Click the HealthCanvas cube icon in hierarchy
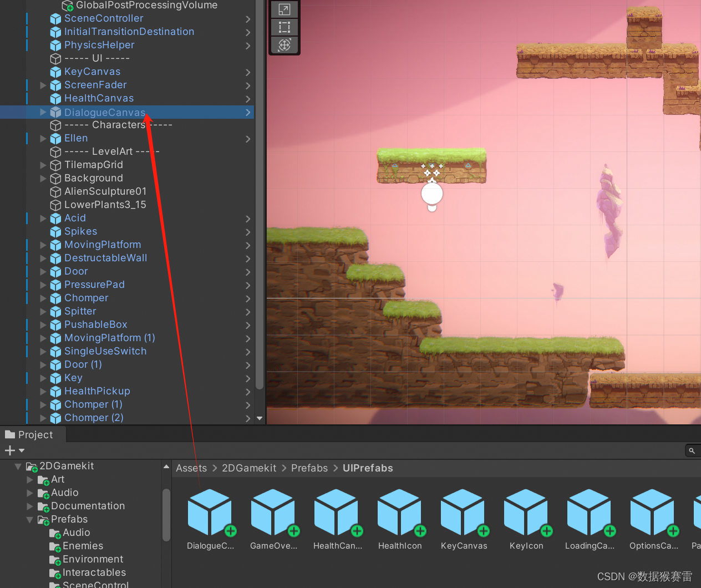 click(55, 99)
